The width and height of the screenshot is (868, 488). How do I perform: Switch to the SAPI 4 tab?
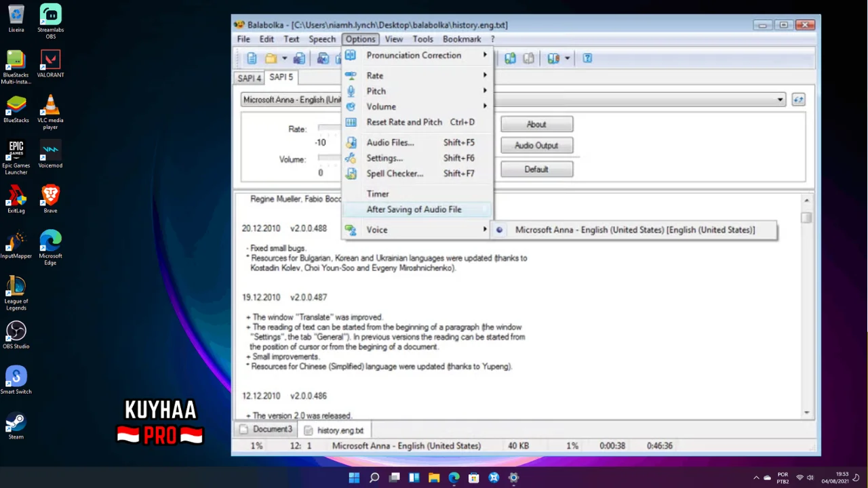[x=249, y=78]
